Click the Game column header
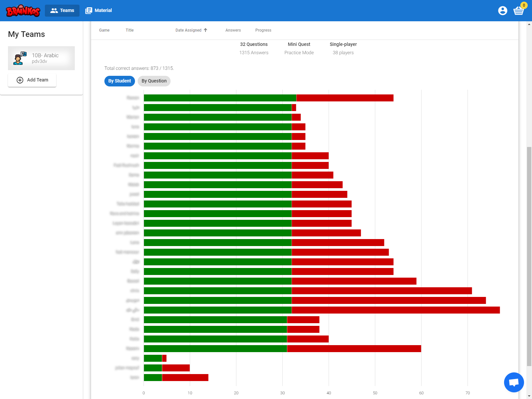 (x=104, y=30)
